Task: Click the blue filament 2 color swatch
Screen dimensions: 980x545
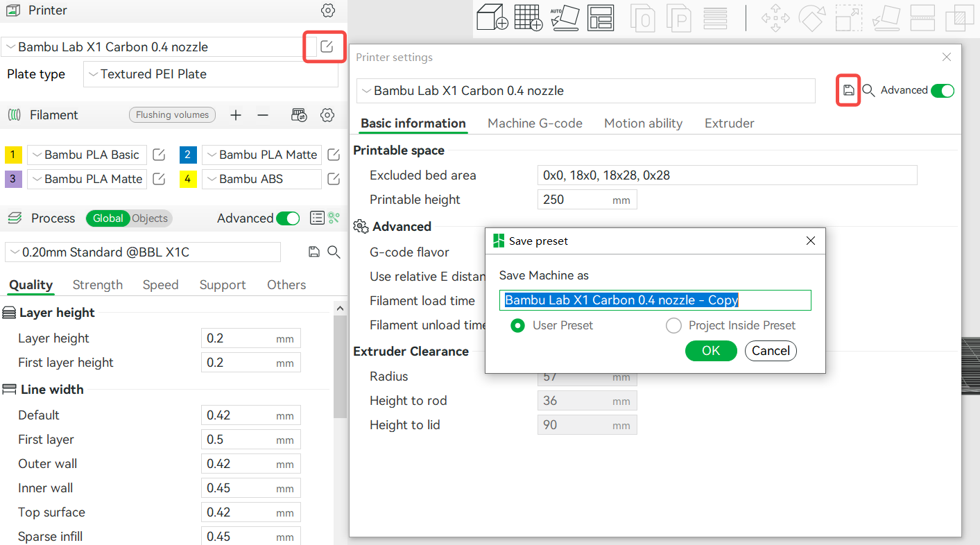Action: coord(188,155)
